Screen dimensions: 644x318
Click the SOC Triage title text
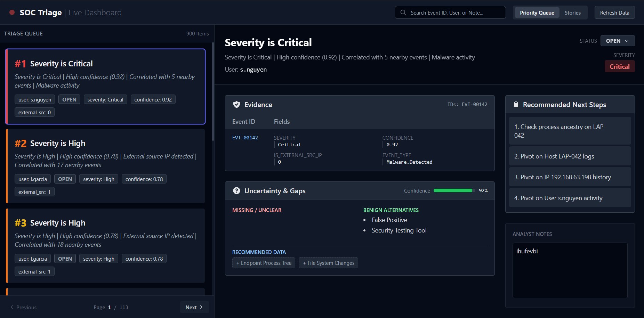(x=41, y=13)
